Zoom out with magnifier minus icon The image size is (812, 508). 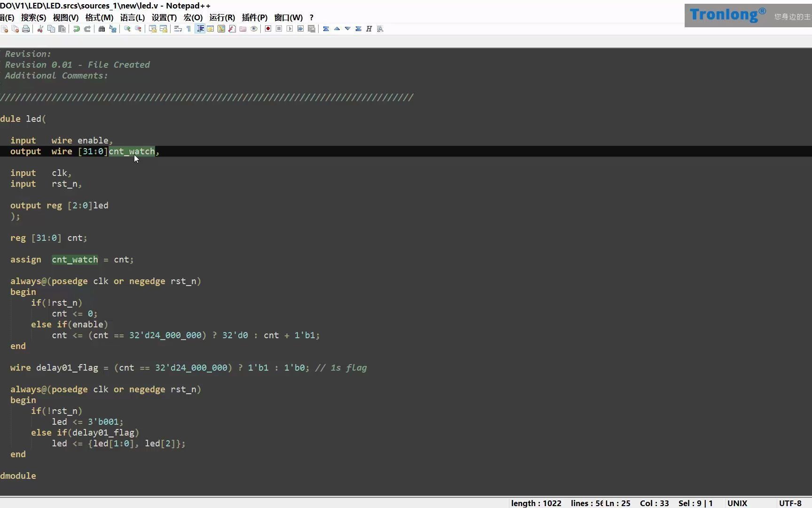pos(138,29)
